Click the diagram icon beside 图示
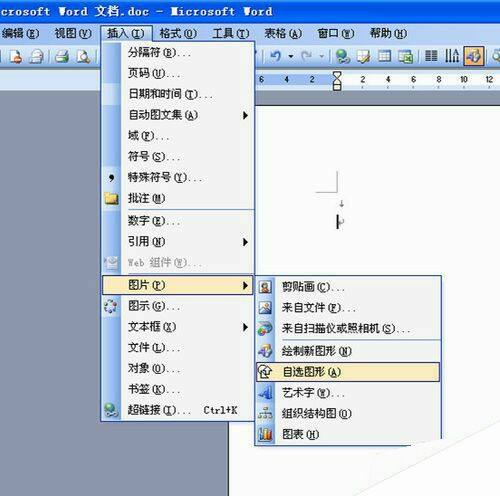 [x=111, y=306]
